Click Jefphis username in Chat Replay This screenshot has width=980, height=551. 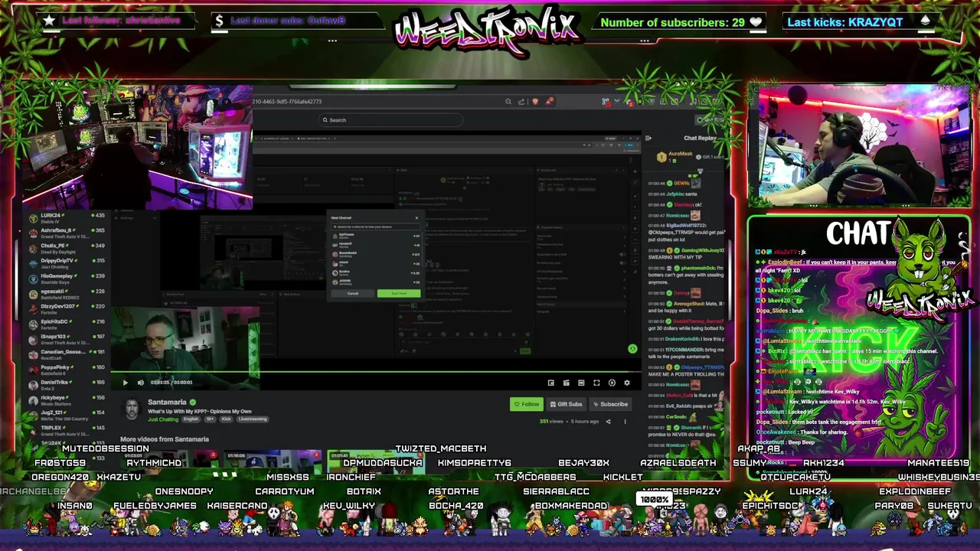pyautogui.click(x=675, y=194)
